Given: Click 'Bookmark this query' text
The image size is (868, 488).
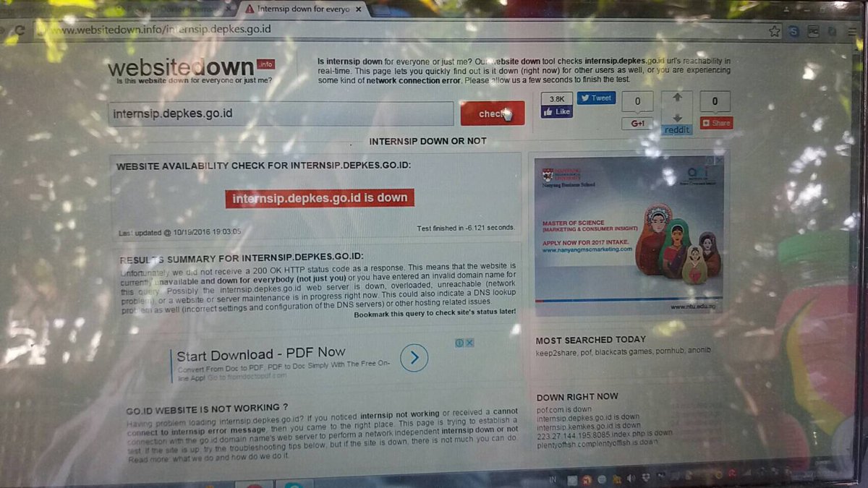Looking at the screenshot, I should pos(435,314).
